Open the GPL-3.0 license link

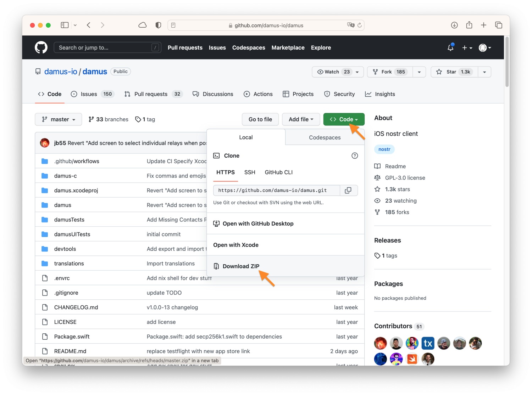click(400, 178)
